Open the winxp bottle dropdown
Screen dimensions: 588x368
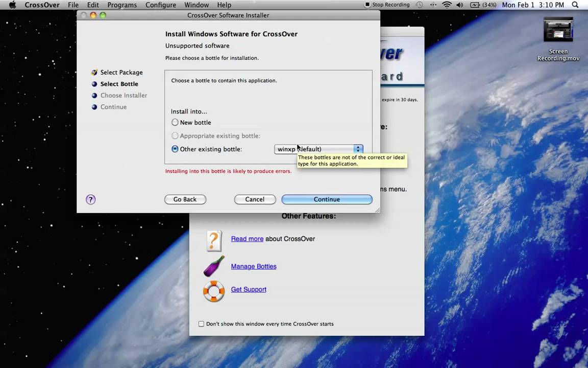[x=318, y=149]
